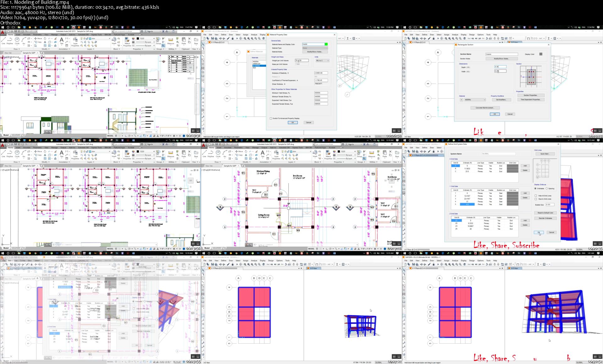Open the Define menu in the 00:10:18 frame
The image size is (603, 364).
(x=425, y=35)
